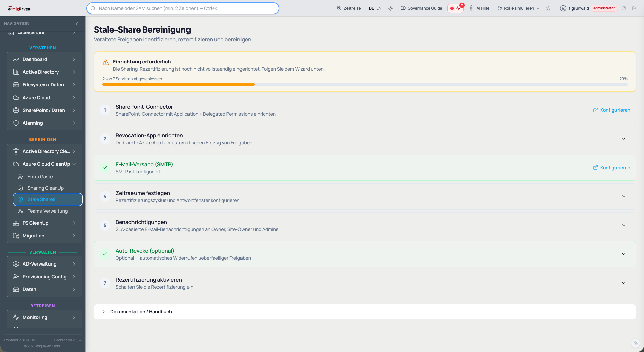Expand the Zeitraeume festlegen step
This screenshot has height=352, width=644.
(624, 196)
